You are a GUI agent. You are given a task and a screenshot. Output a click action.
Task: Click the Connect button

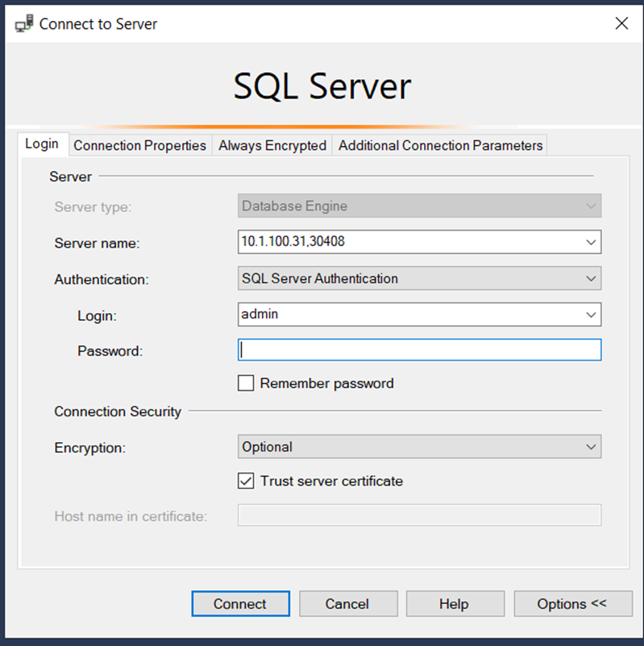click(240, 603)
